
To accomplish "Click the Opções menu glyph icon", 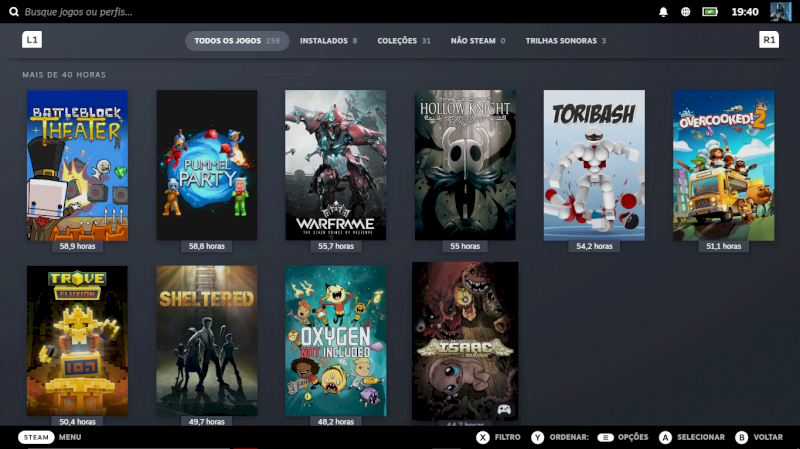I will tap(605, 437).
